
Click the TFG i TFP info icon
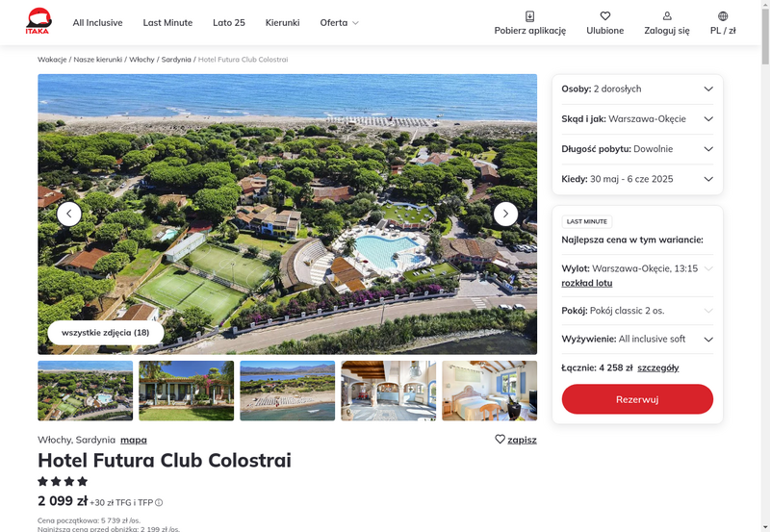[159, 502]
